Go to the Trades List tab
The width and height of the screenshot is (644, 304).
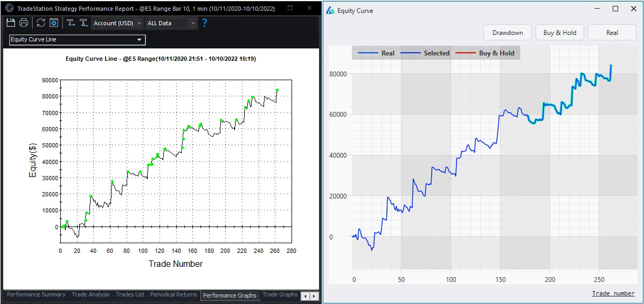[x=130, y=295]
